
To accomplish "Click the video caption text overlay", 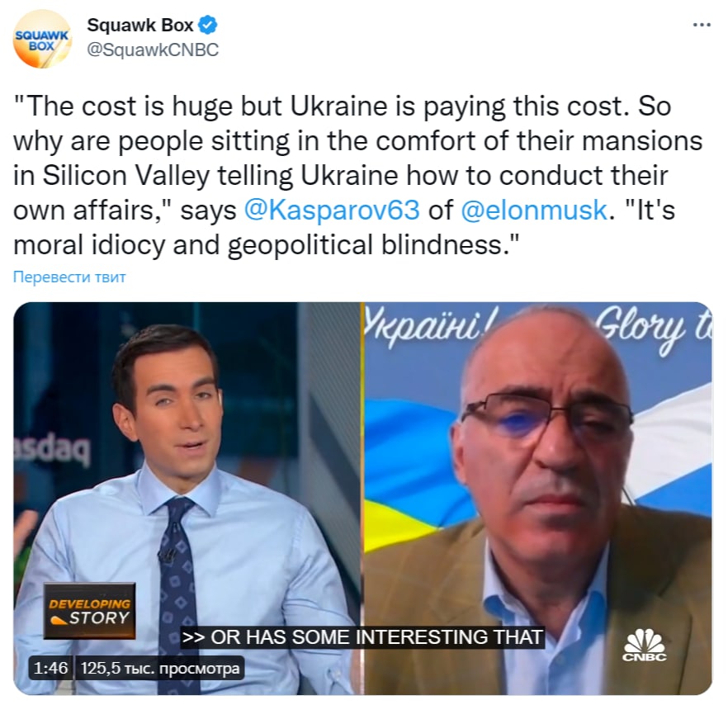I will 362,637.
